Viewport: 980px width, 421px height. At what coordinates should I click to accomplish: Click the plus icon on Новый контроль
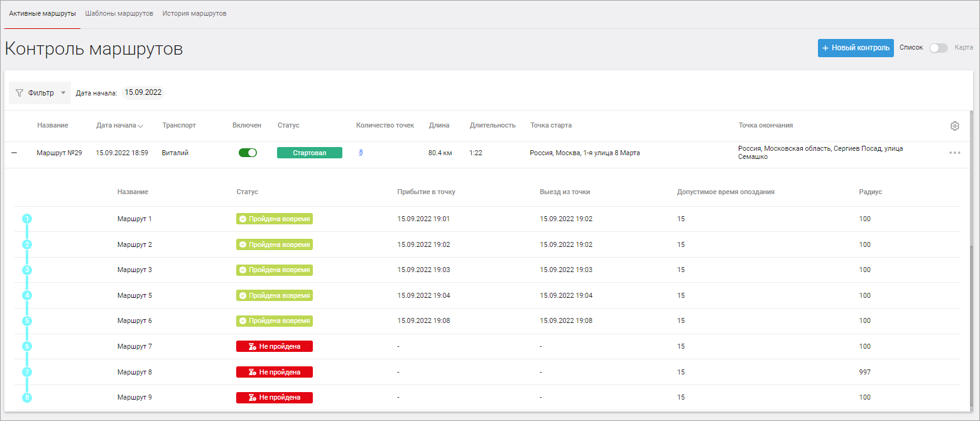[825, 48]
